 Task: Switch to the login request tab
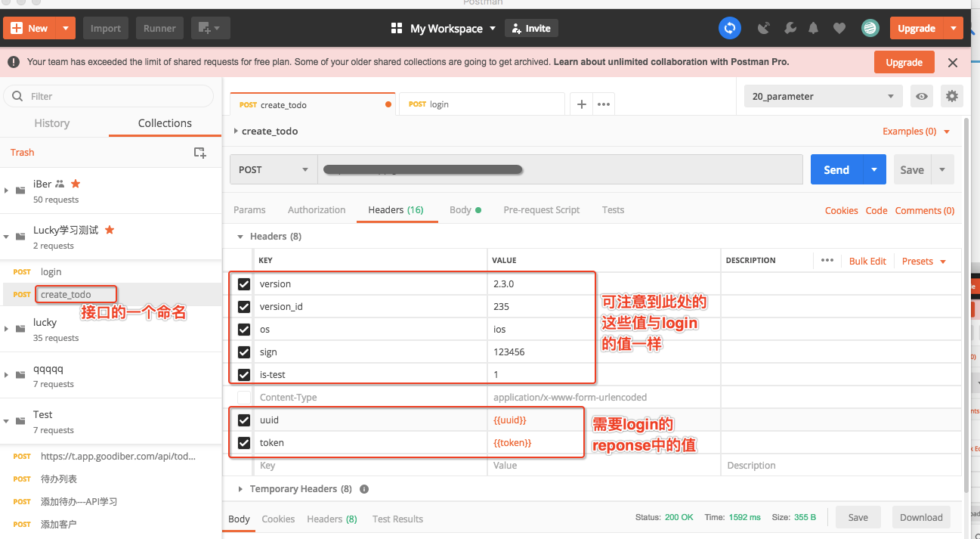point(482,104)
